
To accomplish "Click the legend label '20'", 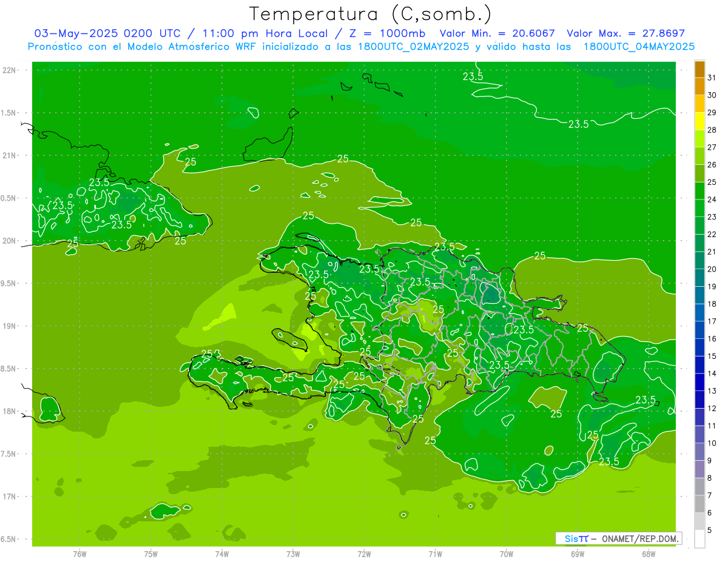I will 712,269.
